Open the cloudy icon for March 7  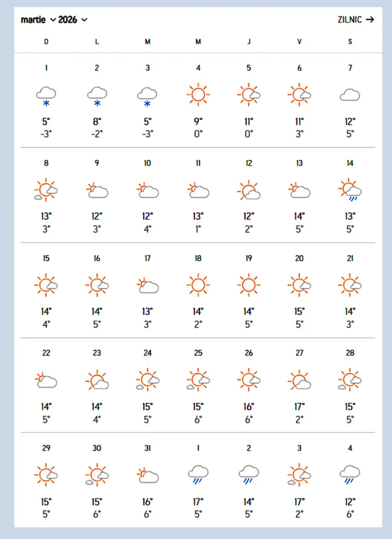tap(350, 94)
